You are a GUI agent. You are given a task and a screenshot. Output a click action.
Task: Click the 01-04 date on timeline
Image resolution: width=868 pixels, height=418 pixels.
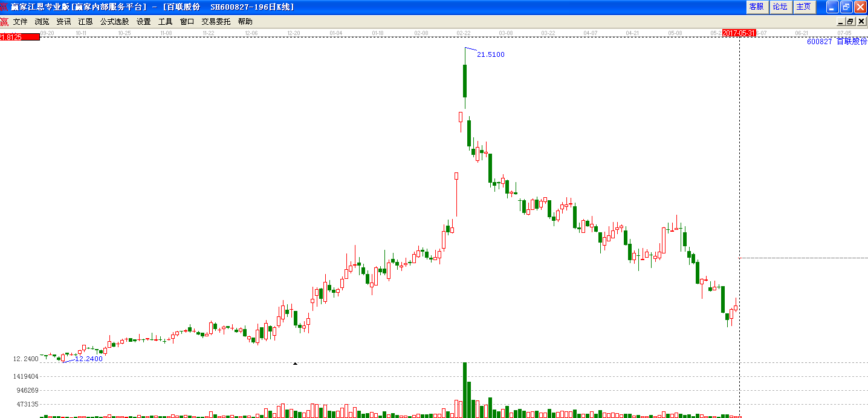click(x=336, y=33)
